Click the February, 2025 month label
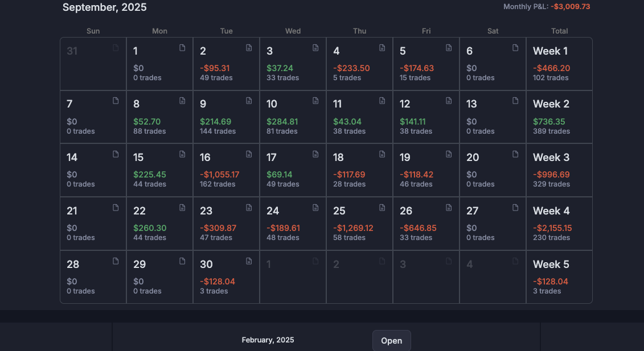Image resolution: width=644 pixels, height=351 pixels. pyautogui.click(x=268, y=340)
